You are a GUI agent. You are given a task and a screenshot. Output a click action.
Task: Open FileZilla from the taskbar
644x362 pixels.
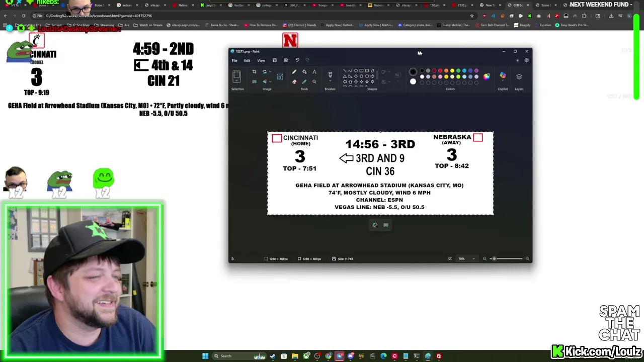[439, 356]
